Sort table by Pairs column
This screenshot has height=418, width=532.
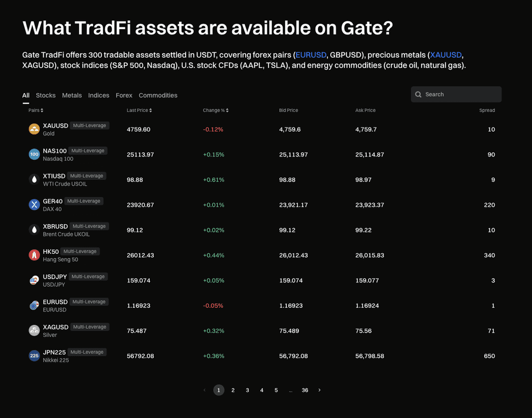coord(36,110)
